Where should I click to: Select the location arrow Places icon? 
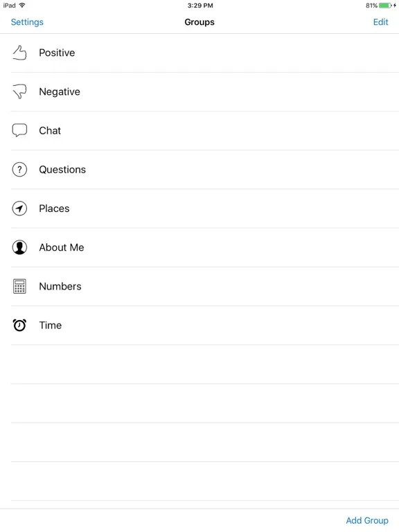(19, 209)
